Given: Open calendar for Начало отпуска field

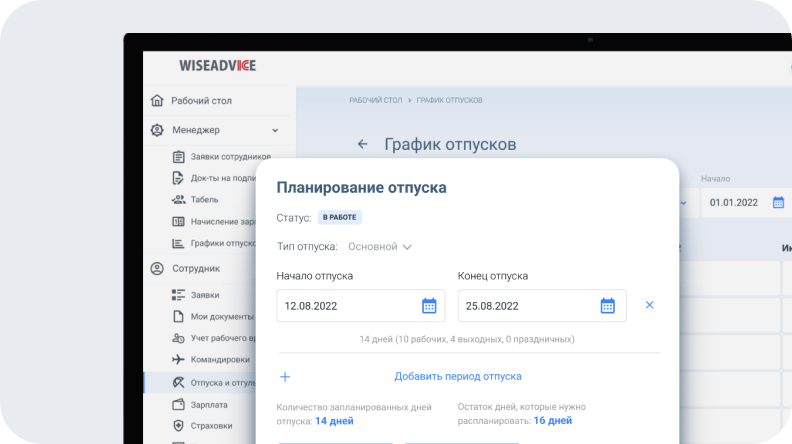Looking at the screenshot, I should click(429, 306).
